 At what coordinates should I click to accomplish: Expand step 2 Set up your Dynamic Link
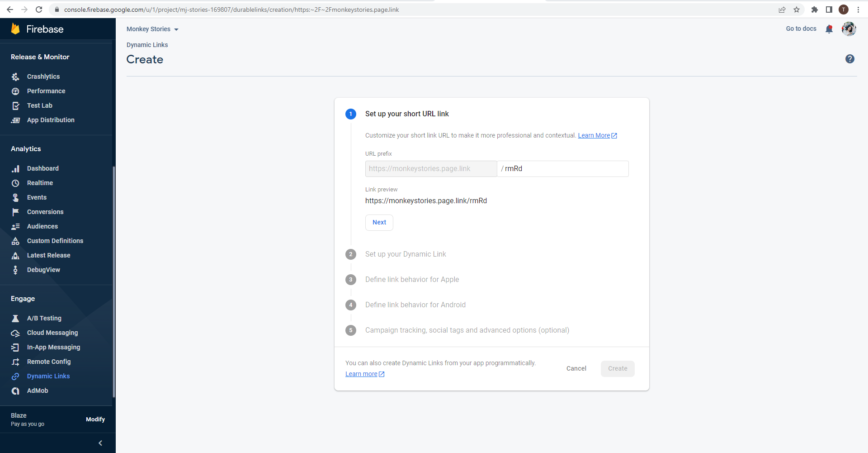point(406,254)
